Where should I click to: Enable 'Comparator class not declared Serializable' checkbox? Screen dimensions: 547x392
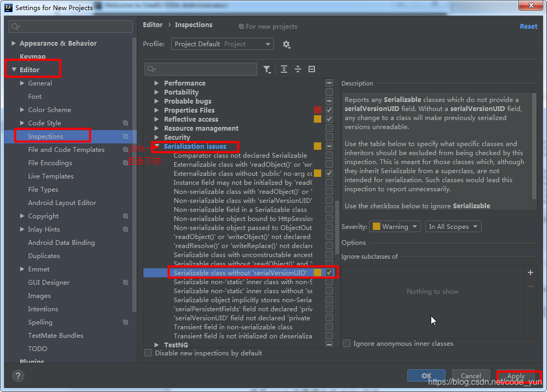point(329,155)
